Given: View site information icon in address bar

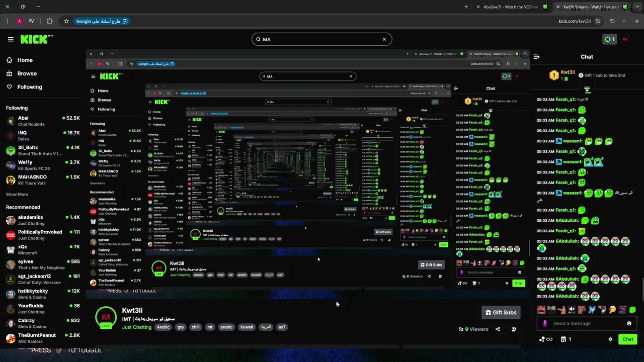Looking at the screenshot, I should point(598,21).
